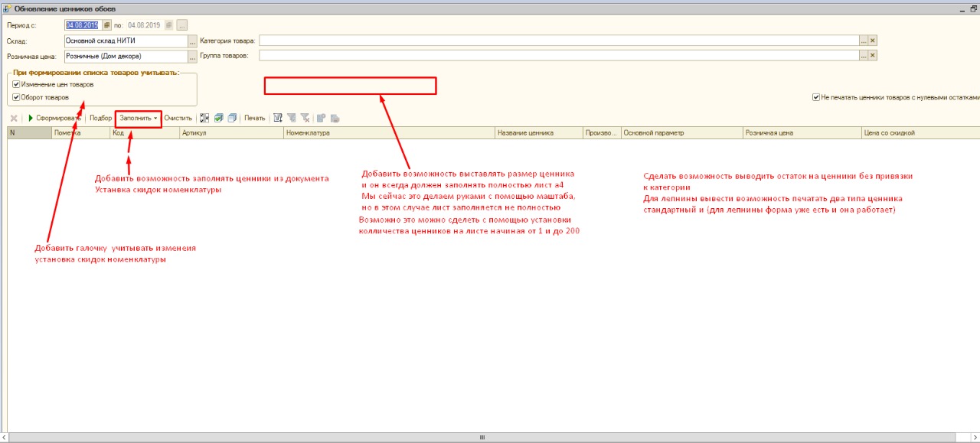Image resolution: width=980 pixels, height=443 pixels.
Task: Open the Розничная цена selection ellipsis button
Action: [x=192, y=56]
